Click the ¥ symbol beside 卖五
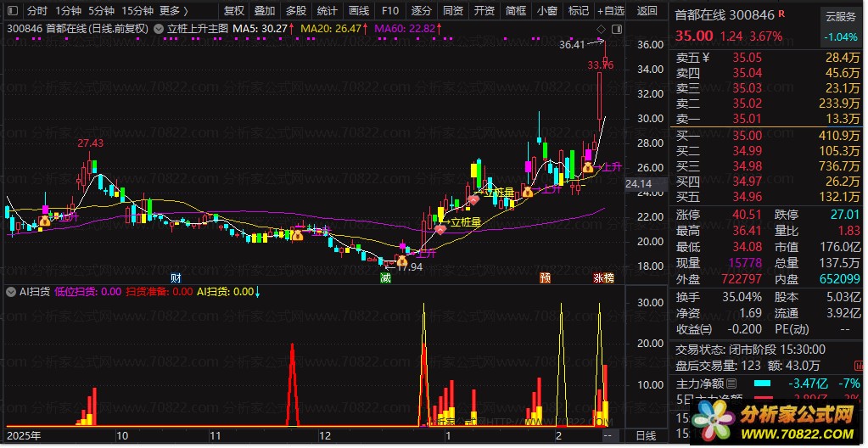Screen dimensions: 868x448 [x=706, y=57]
